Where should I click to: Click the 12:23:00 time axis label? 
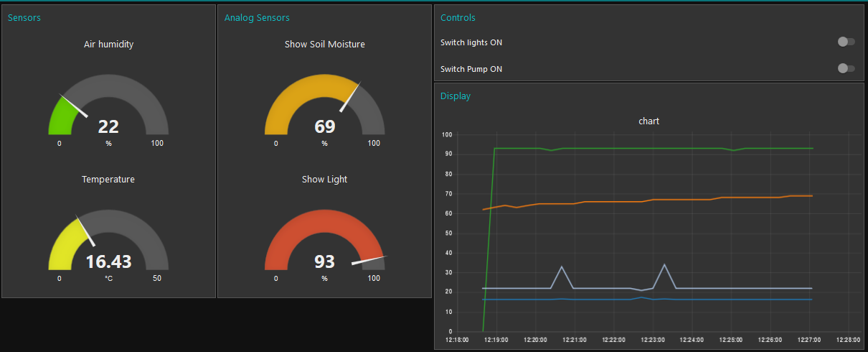[x=653, y=340]
